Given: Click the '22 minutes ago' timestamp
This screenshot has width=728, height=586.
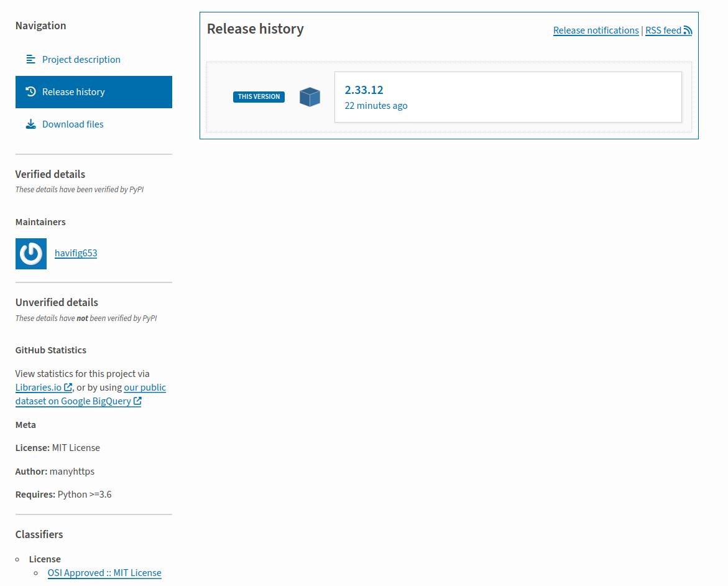Looking at the screenshot, I should [x=376, y=106].
